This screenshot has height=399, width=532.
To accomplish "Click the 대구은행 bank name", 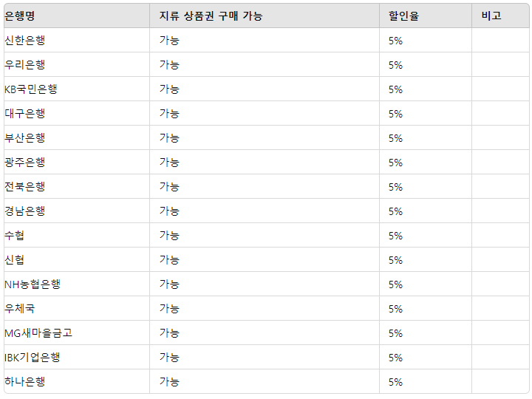I will (x=25, y=114).
